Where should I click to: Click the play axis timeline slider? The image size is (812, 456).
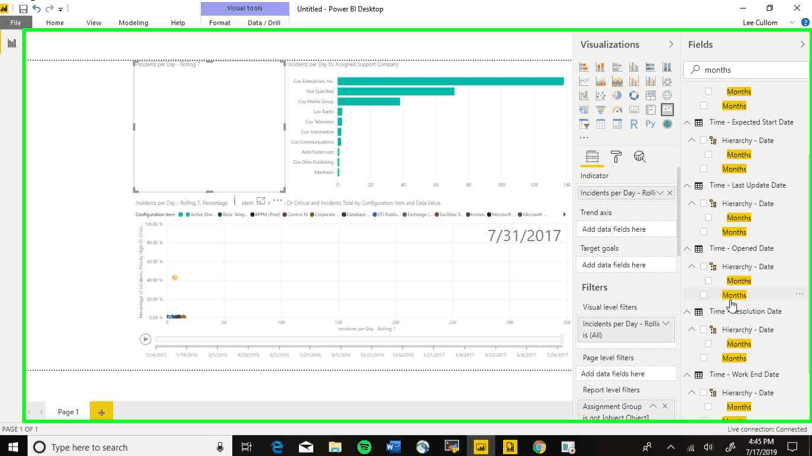pyautogui.click(x=358, y=340)
